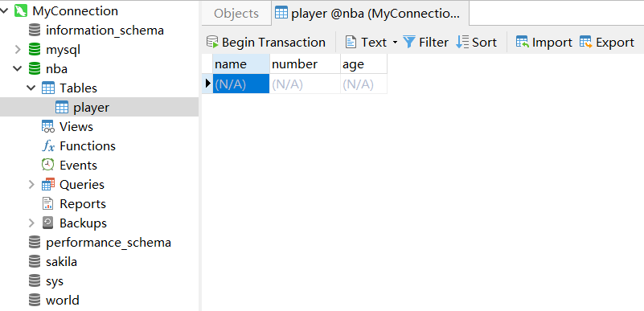This screenshot has width=644, height=311.
Task: Click the player table icon in tree
Action: click(x=62, y=108)
